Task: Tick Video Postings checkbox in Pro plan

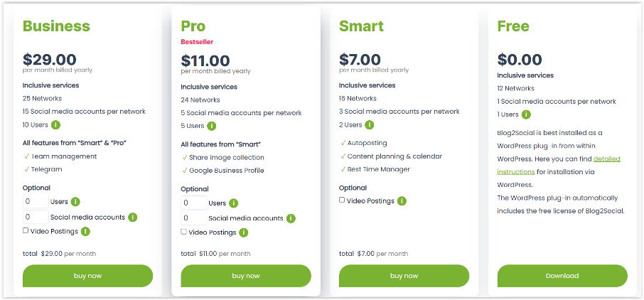Action: (184, 232)
